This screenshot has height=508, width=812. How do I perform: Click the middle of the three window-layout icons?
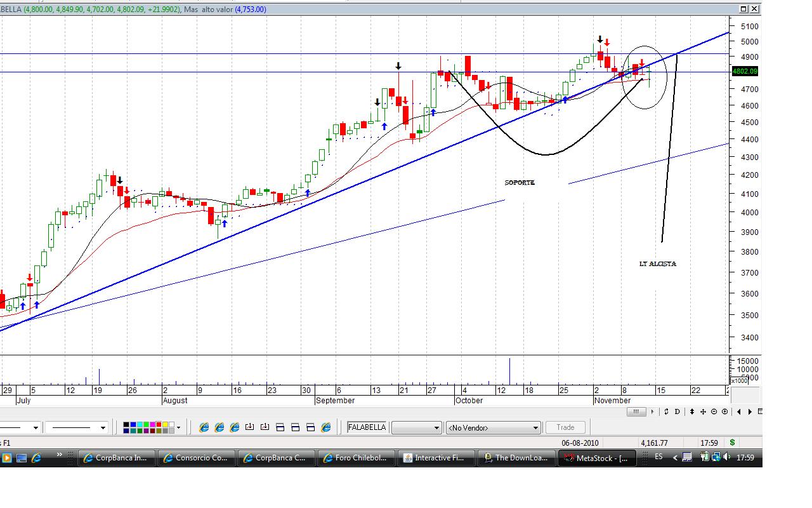296,427
